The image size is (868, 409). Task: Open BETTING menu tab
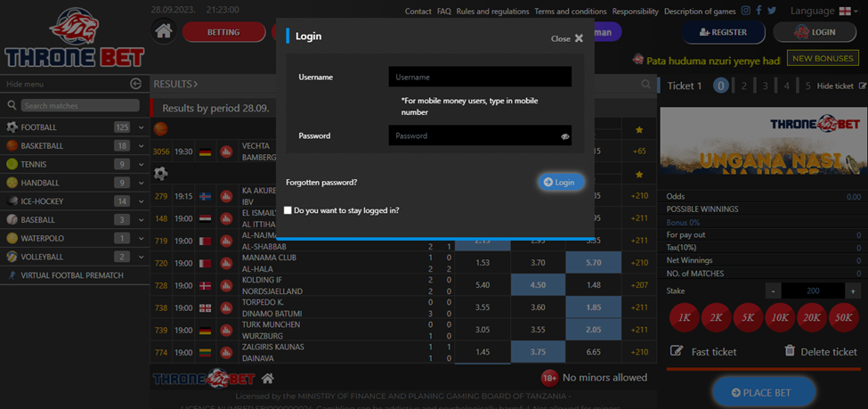[223, 32]
